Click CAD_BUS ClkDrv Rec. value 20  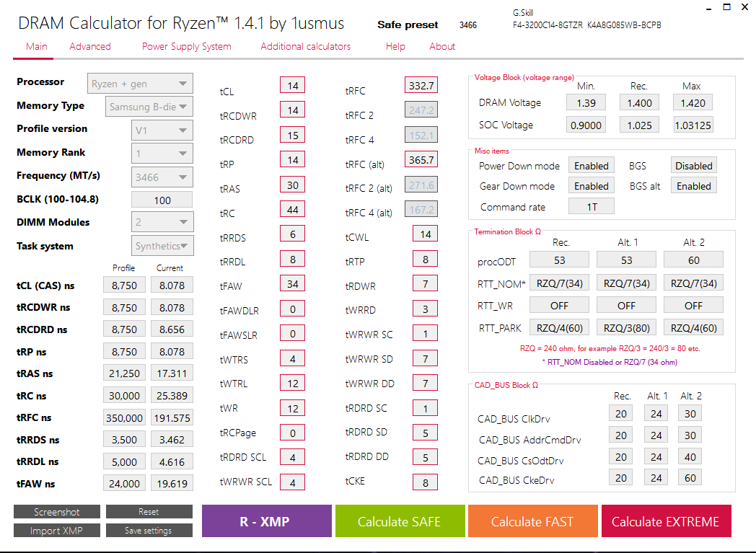[620, 413]
